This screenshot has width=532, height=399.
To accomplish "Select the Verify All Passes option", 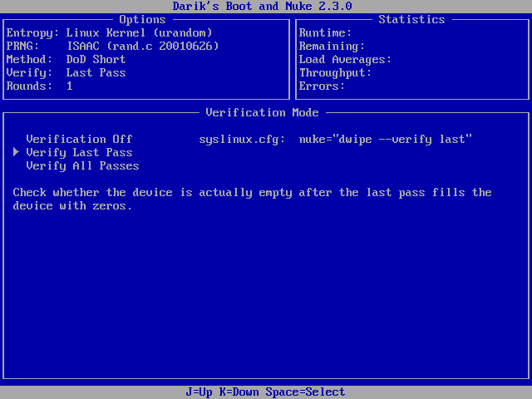I will [x=82, y=165].
